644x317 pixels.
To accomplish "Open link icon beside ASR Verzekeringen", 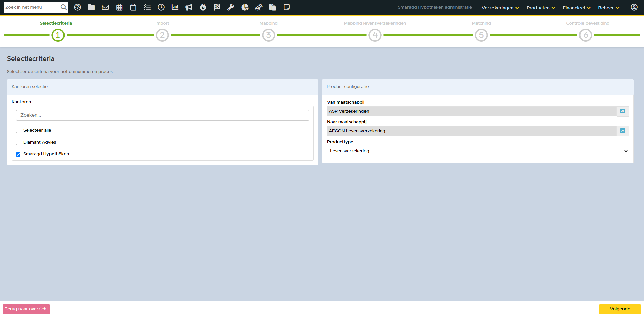I will [x=622, y=111].
